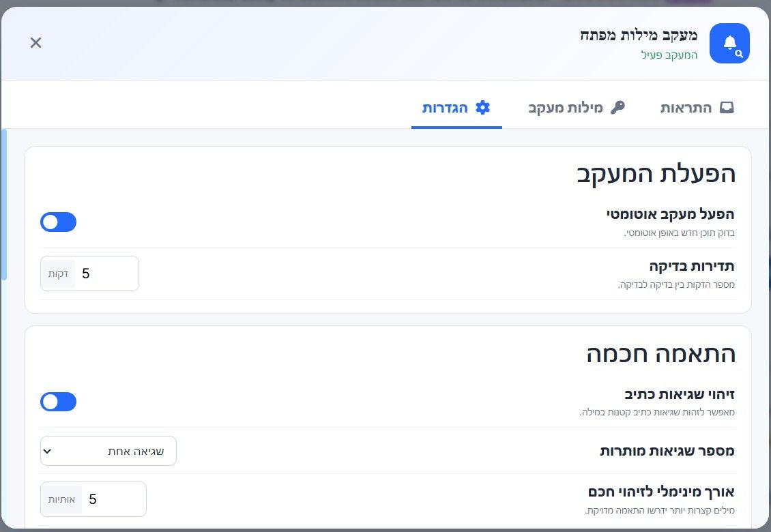Close the keyword tracking dialog
The height and width of the screenshot is (532, 771).
click(35, 43)
